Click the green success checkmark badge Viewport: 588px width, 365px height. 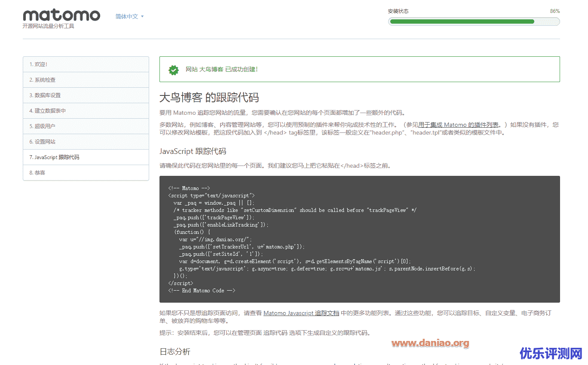[174, 70]
